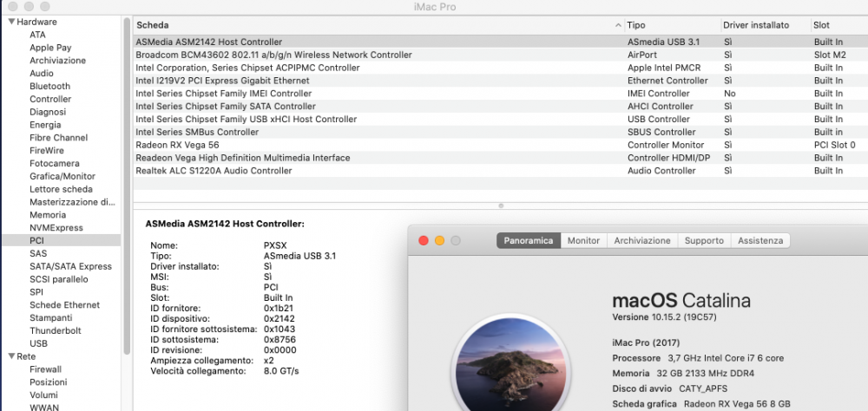Select Volumi under Rete
Viewport: 868px width, 411px height.
click(43, 395)
